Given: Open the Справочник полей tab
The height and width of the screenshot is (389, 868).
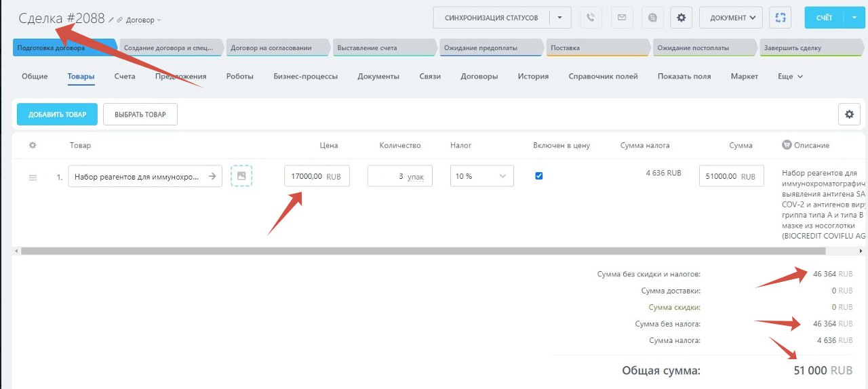Looking at the screenshot, I should click(x=603, y=76).
